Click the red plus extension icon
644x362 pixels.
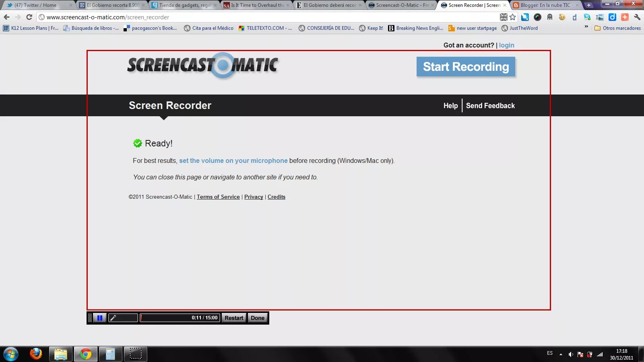(x=625, y=17)
